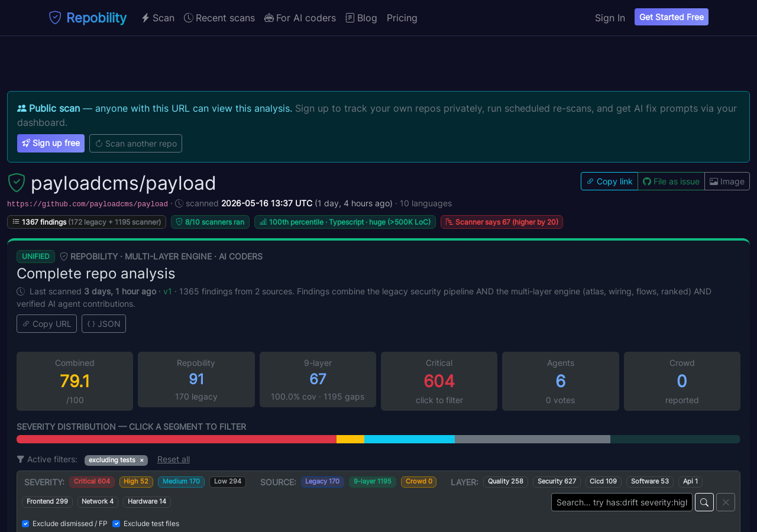Image resolution: width=757 pixels, height=532 pixels.
Task: Click Reset all filters link
Action: (173, 459)
